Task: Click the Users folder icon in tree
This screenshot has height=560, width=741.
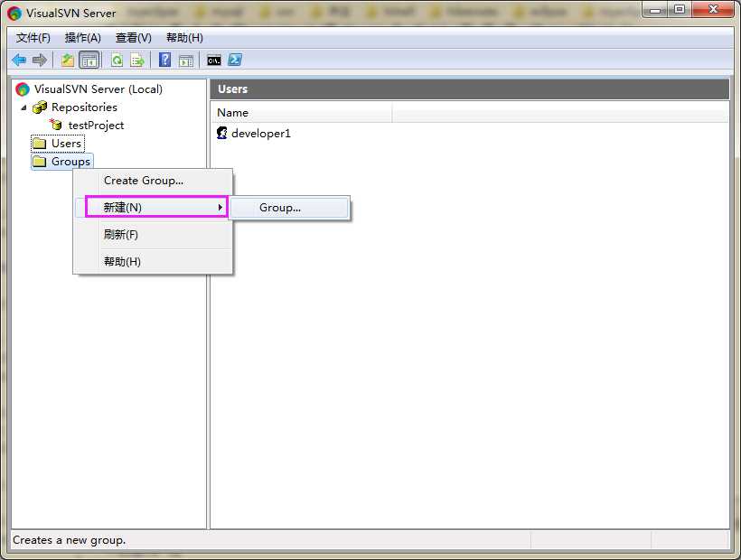Action: tap(39, 143)
